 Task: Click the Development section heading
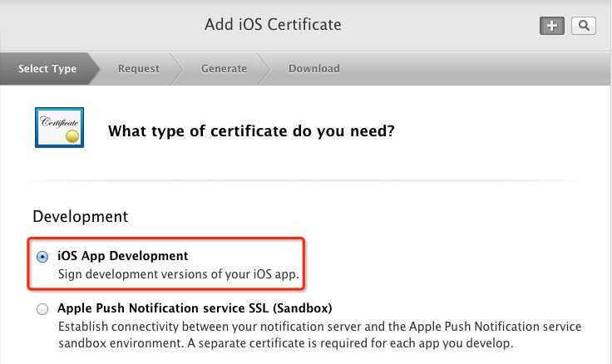pyautogui.click(x=80, y=216)
